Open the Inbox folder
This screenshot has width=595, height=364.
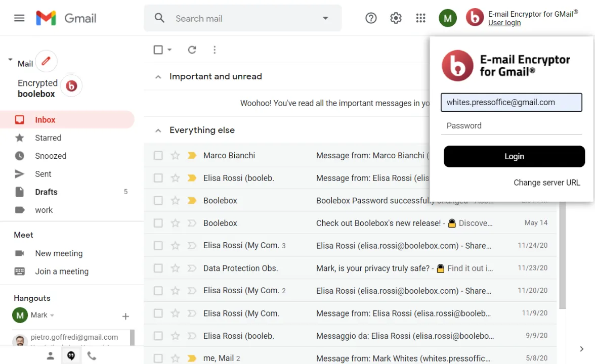67,119
